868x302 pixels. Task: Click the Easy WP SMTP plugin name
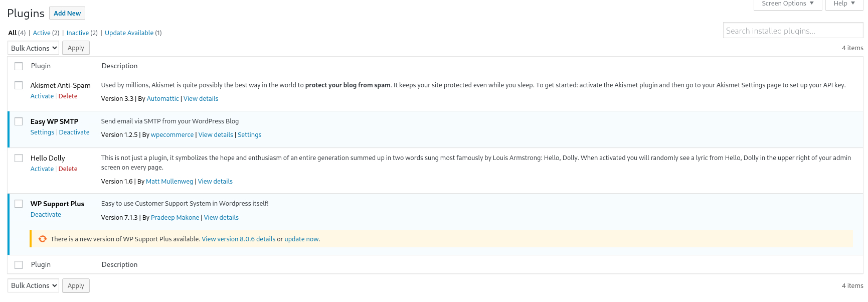pyautogui.click(x=54, y=122)
